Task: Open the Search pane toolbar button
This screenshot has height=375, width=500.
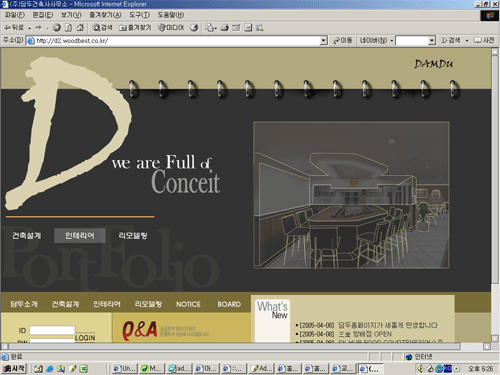Action: 102,28
